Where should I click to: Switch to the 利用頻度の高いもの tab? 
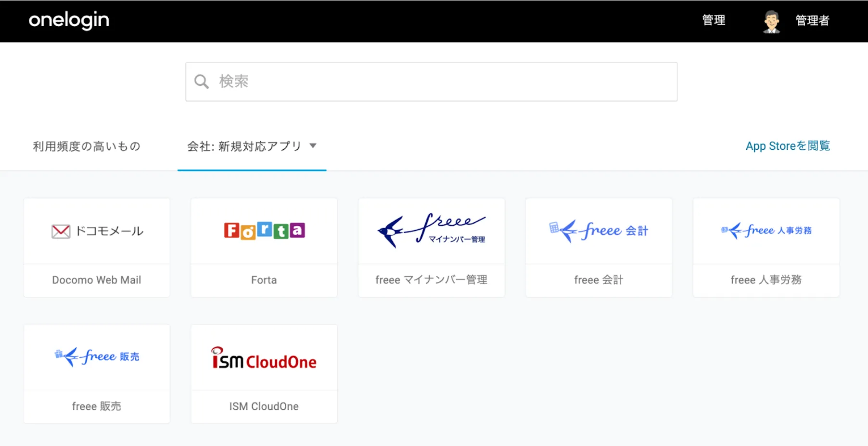pos(86,146)
